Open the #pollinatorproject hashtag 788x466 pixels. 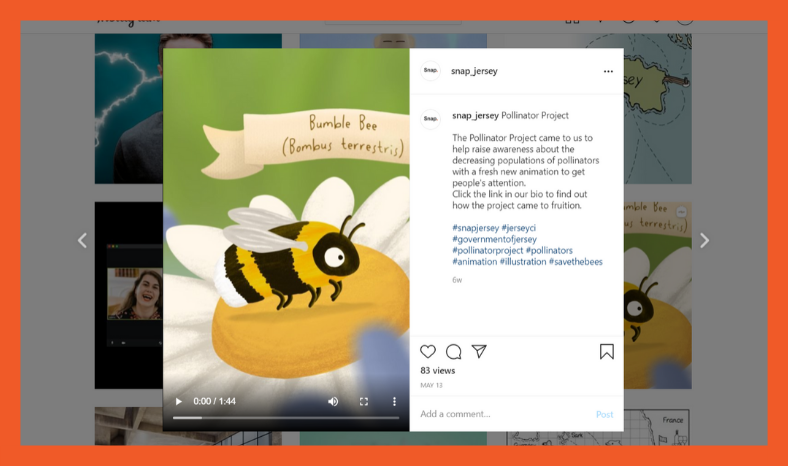click(x=487, y=250)
